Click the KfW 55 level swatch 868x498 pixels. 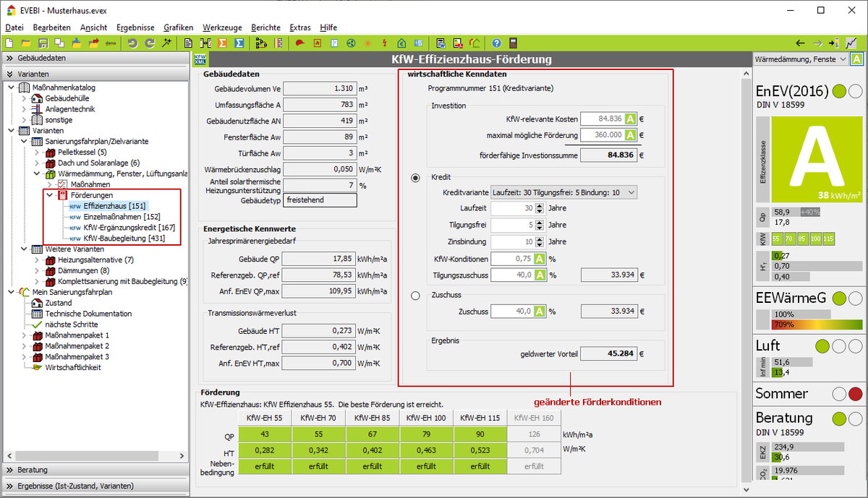pos(776,238)
